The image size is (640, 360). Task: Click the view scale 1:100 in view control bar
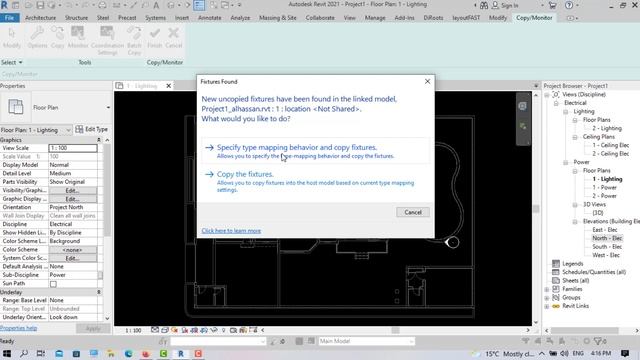133,330
